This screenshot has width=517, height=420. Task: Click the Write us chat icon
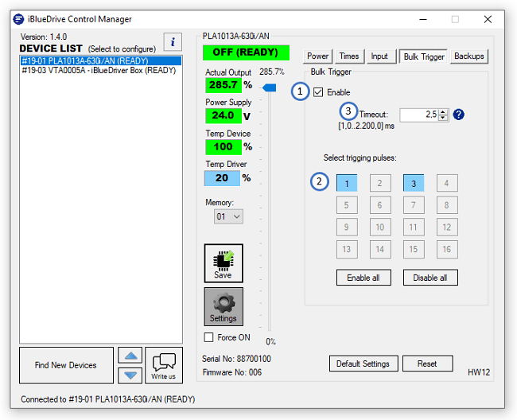click(164, 365)
